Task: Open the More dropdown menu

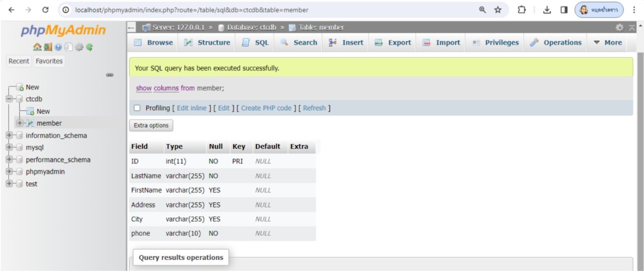Action: click(x=607, y=43)
